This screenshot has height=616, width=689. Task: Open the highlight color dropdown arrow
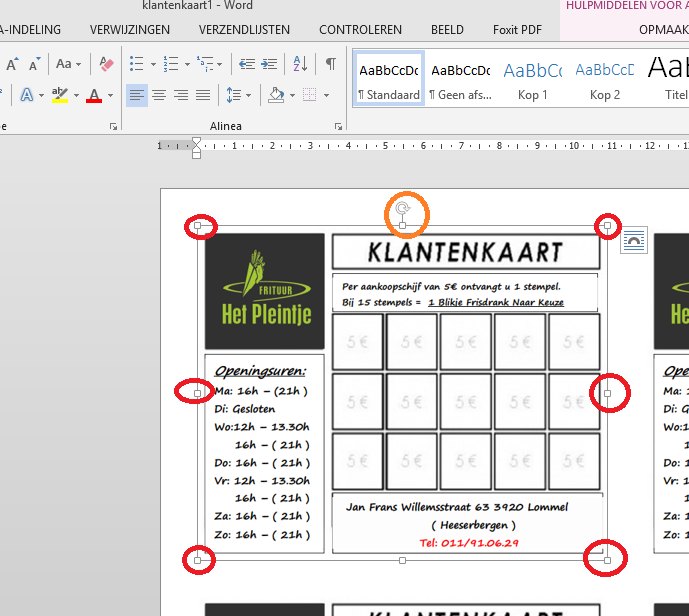76,95
